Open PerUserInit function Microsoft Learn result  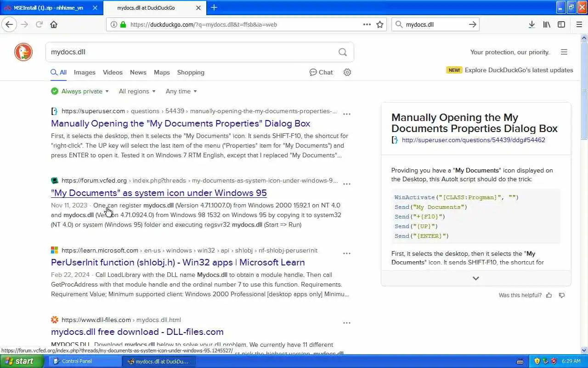pyautogui.click(x=178, y=262)
